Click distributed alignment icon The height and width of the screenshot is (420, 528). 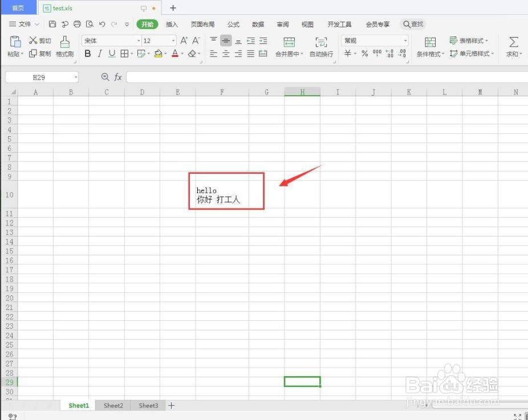pyautogui.click(x=263, y=53)
